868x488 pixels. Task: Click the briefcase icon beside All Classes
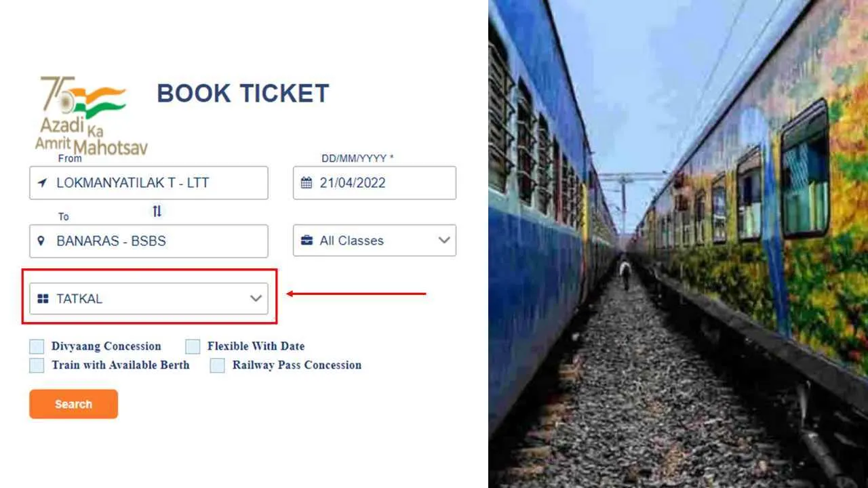[x=307, y=241]
